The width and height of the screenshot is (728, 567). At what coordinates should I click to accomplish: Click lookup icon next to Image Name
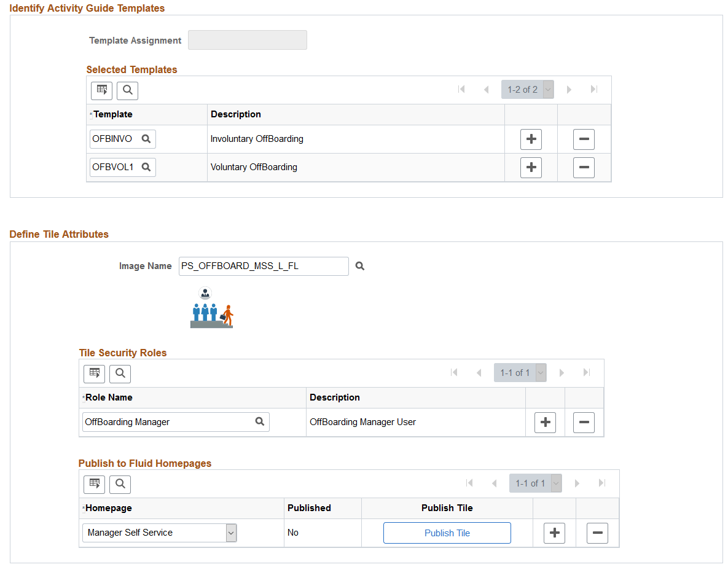(360, 266)
